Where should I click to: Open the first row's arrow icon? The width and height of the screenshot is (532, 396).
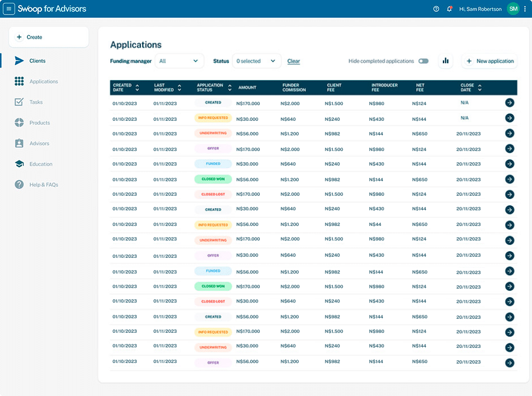pos(510,103)
